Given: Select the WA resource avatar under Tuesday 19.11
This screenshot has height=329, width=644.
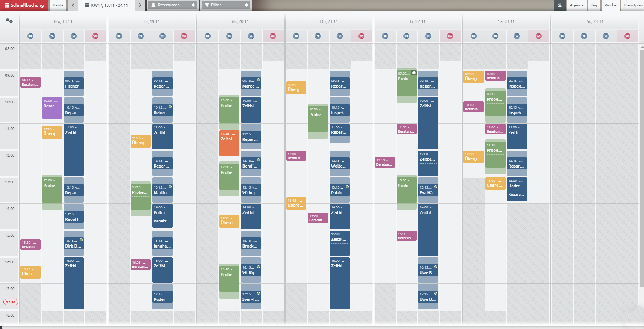Looking at the screenshot, I should pyautogui.click(x=184, y=36).
